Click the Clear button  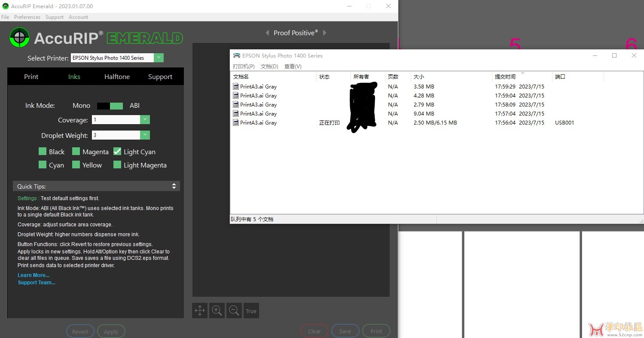click(314, 331)
